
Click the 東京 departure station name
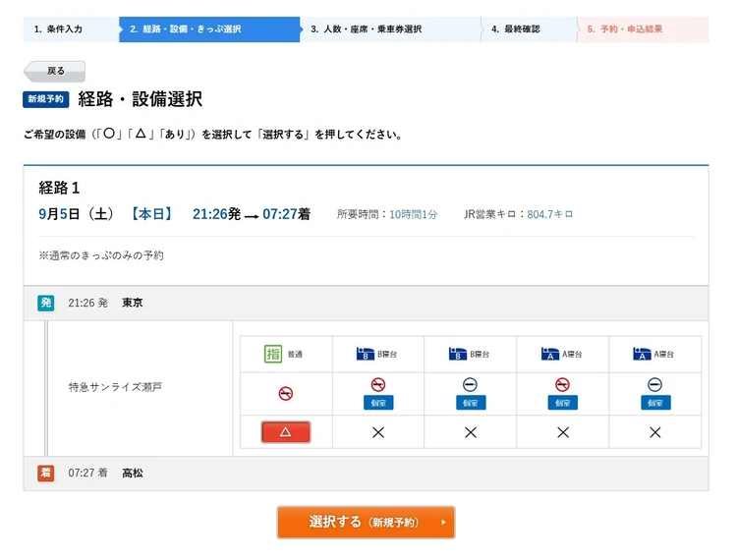[133, 303]
